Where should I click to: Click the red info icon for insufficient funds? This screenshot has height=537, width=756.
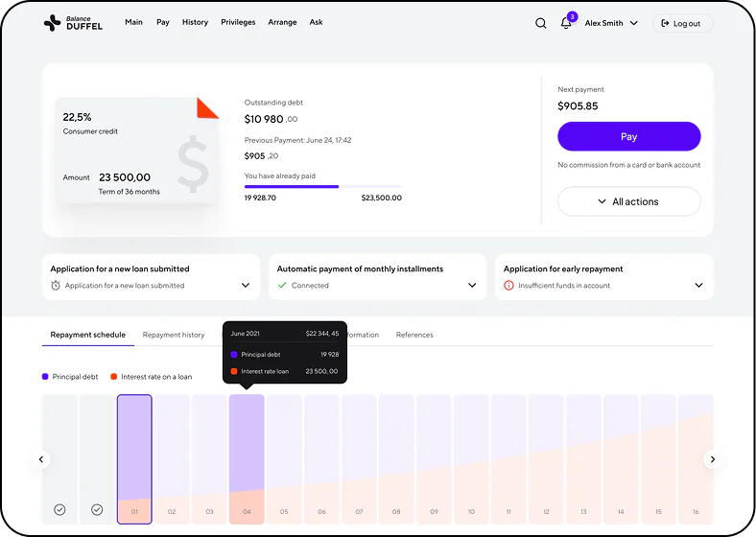pos(508,286)
